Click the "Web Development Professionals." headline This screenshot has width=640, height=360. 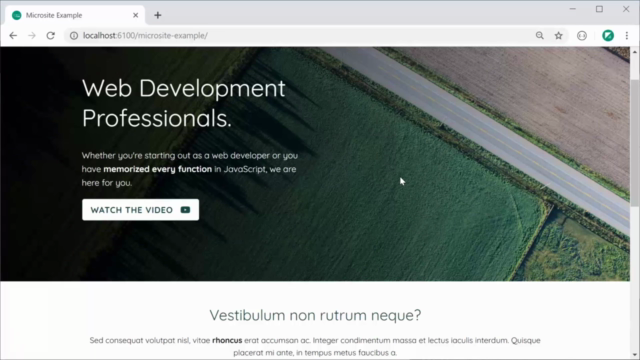click(x=184, y=103)
